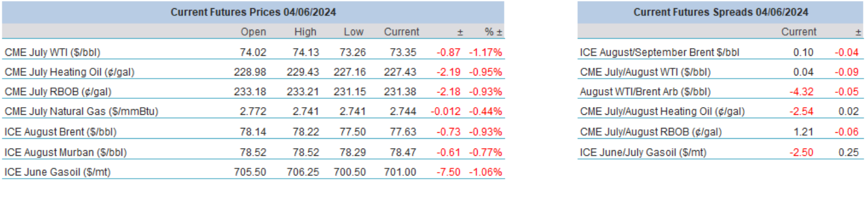Image resolution: width=868 pixels, height=200 pixels.
Task: Click WTI current price 73.35
Action: pos(403,52)
